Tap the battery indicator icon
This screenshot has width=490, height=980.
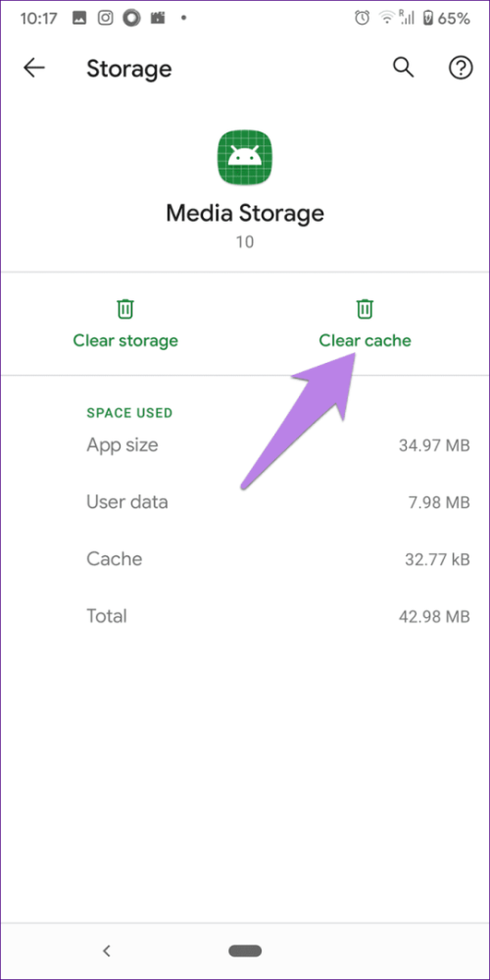tap(426, 18)
